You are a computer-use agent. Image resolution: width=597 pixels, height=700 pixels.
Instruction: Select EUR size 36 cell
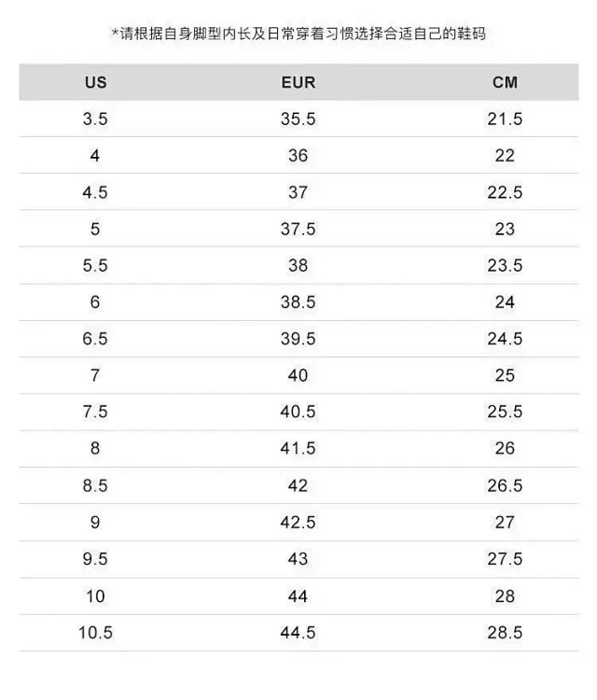coord(298,156)
